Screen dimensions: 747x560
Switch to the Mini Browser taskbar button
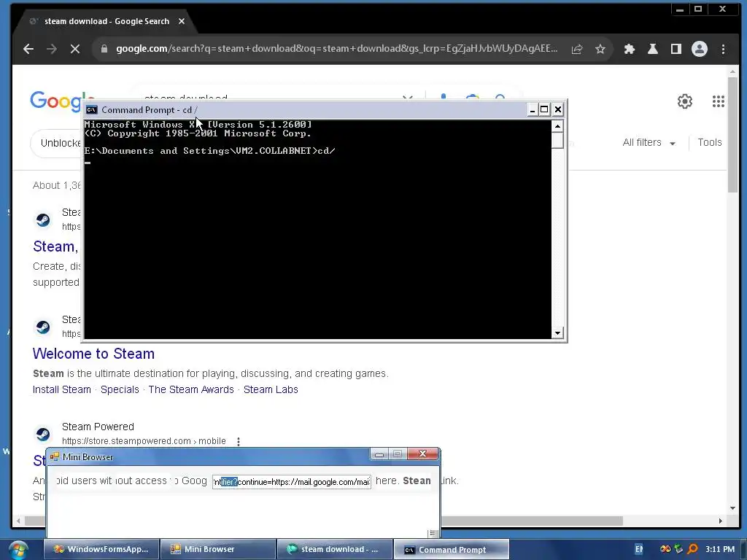click(217, 550)
